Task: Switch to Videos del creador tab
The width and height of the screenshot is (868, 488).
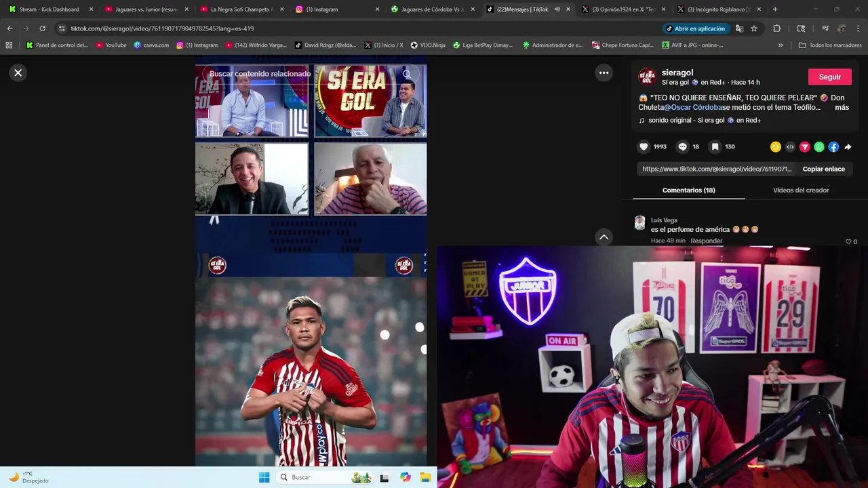Action: 801,190
